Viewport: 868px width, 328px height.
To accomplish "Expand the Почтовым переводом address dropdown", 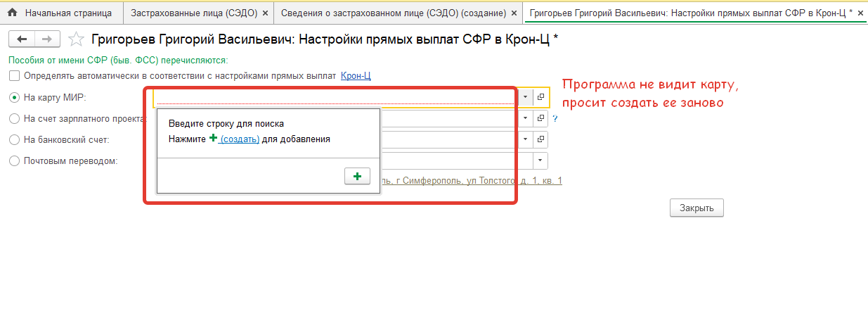I will tap(539, 160).
